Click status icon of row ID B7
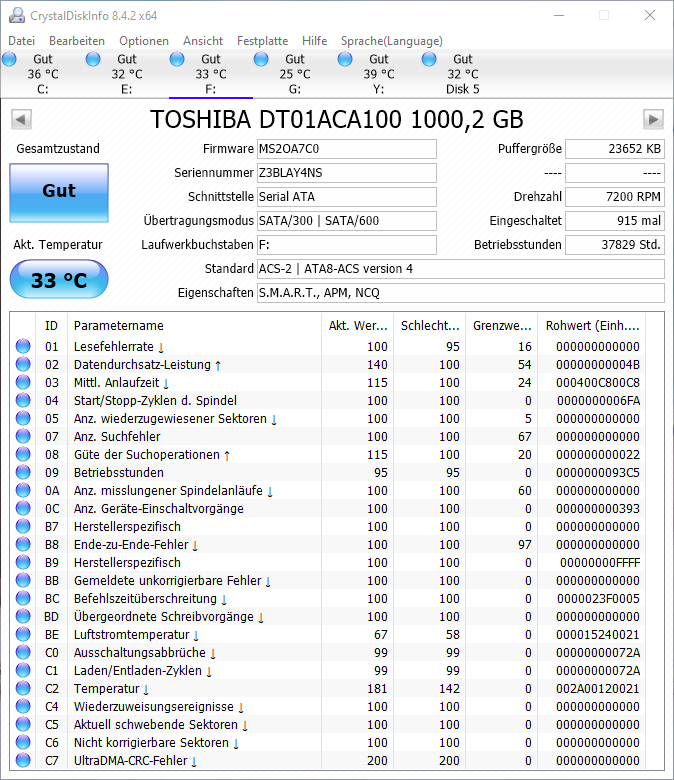This screenshot has width=674, height=780. click(x=23, y=526)
